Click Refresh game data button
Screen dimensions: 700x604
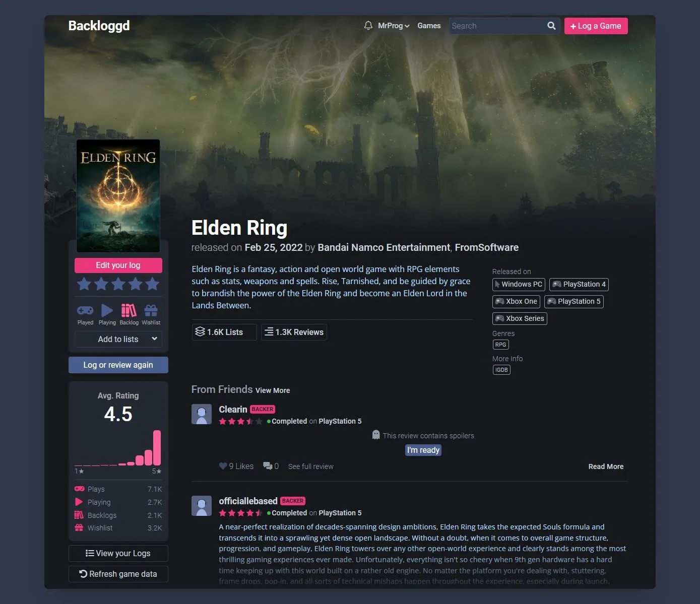[x=118, y=574]
